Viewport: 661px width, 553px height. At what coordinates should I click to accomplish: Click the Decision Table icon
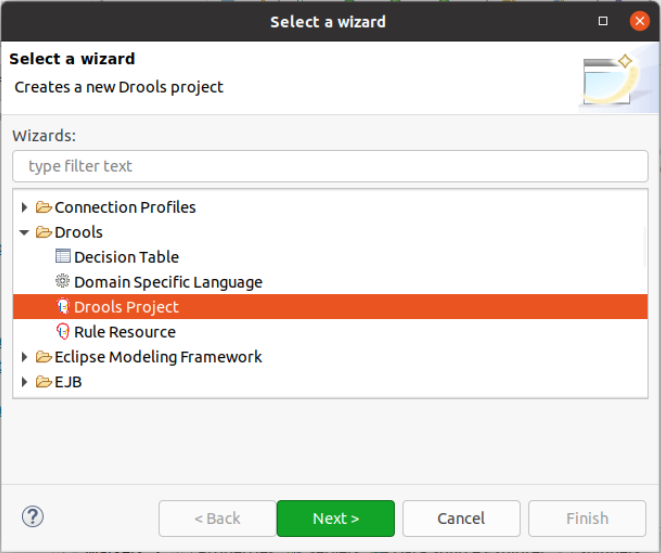point(63,257)
